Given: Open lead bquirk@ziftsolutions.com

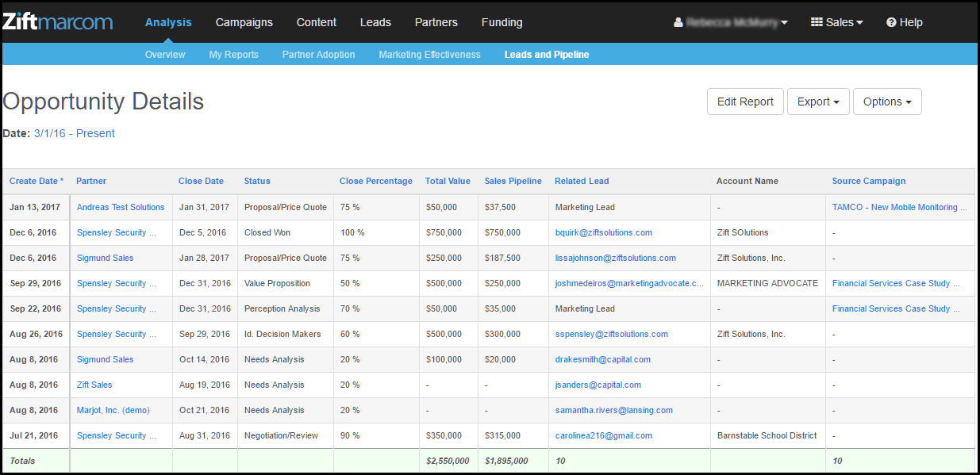Looking at the screenshot, I should (x=604, y=232).
